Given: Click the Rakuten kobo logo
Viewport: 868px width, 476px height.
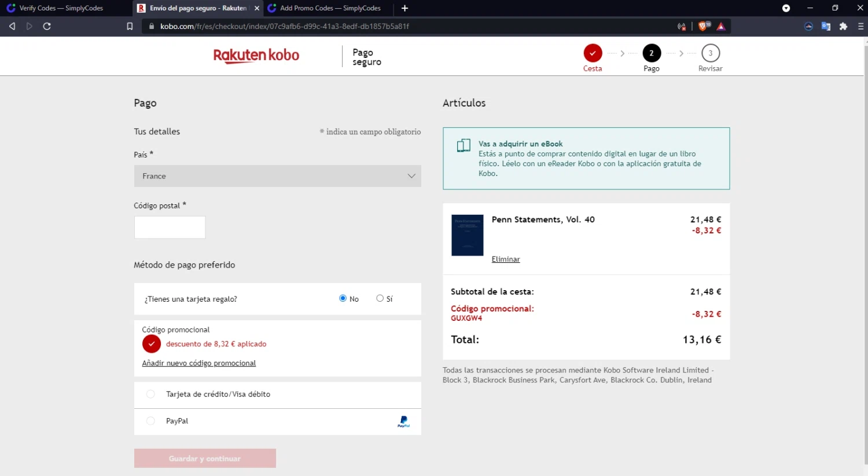Looking at the screenshot, I should coord(256,56).
